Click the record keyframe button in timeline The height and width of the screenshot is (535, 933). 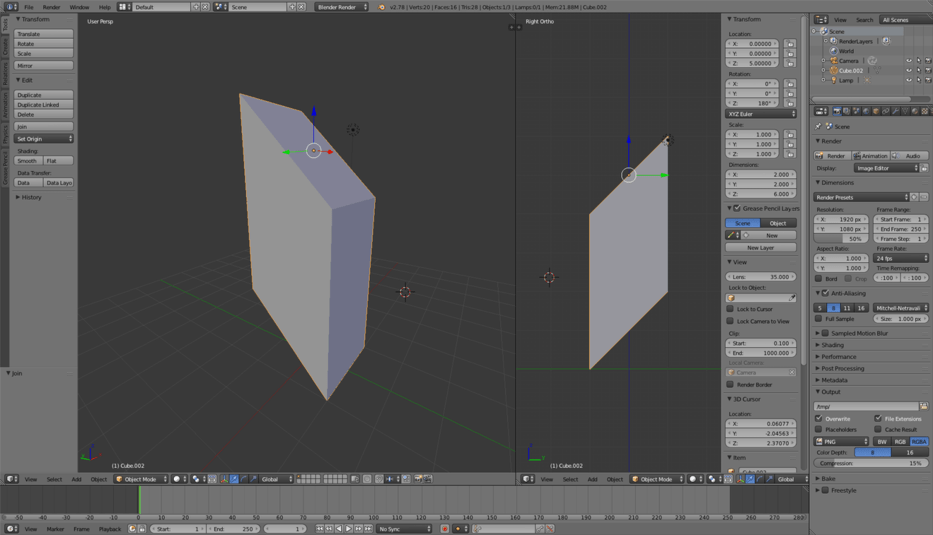click(445, 529)
